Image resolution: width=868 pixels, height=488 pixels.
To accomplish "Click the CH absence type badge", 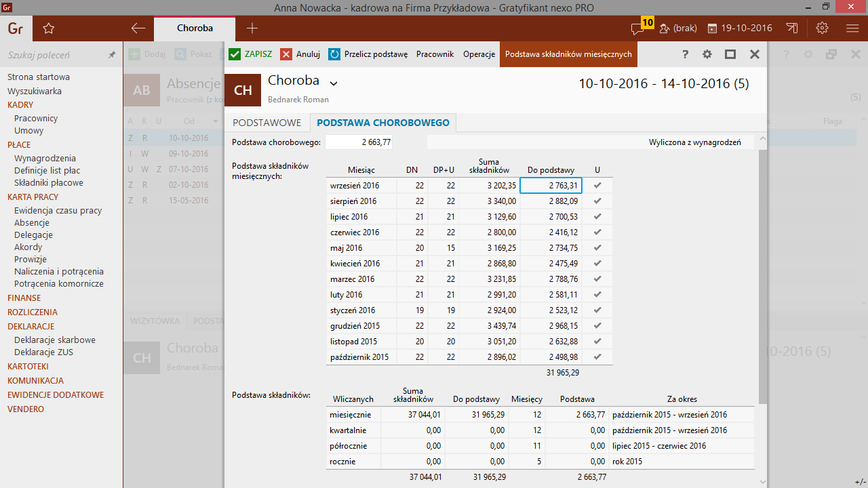I will pyautogui.click(x=243, y=90).
